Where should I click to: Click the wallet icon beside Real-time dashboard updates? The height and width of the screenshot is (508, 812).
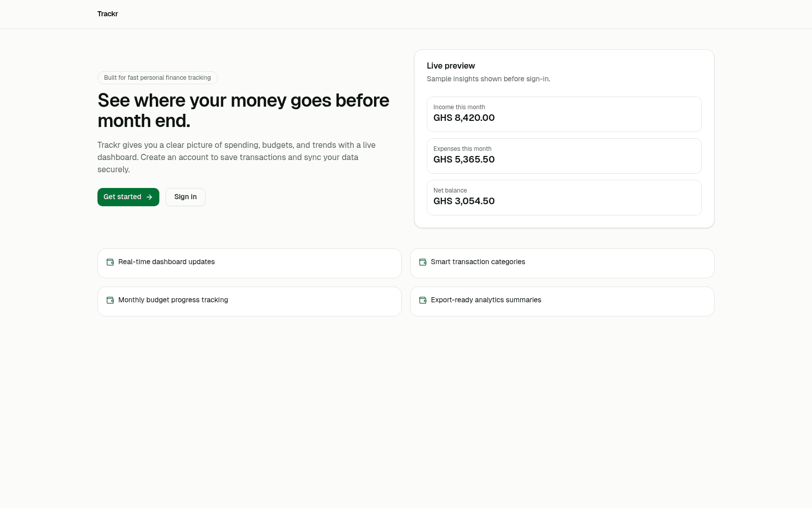click(x=110, y=262)
